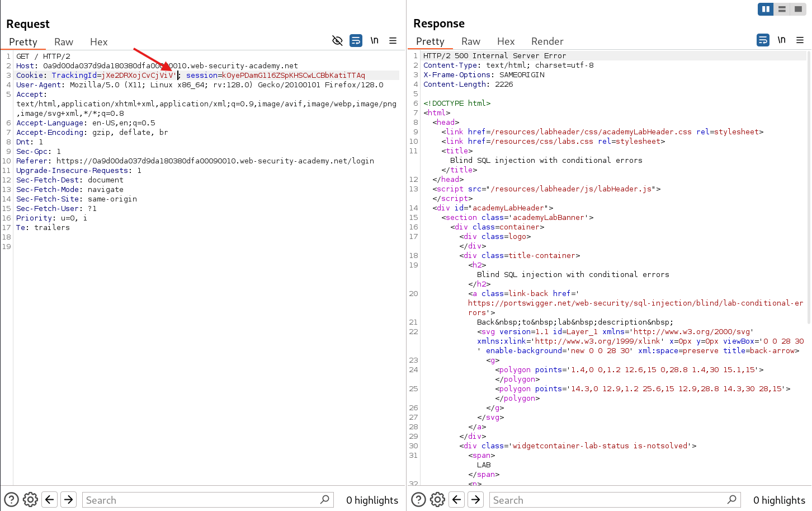The width and height of the screenshot is (812, 511).
Task: Click the User-Agent header line
Action: click(x=200, y=85)
